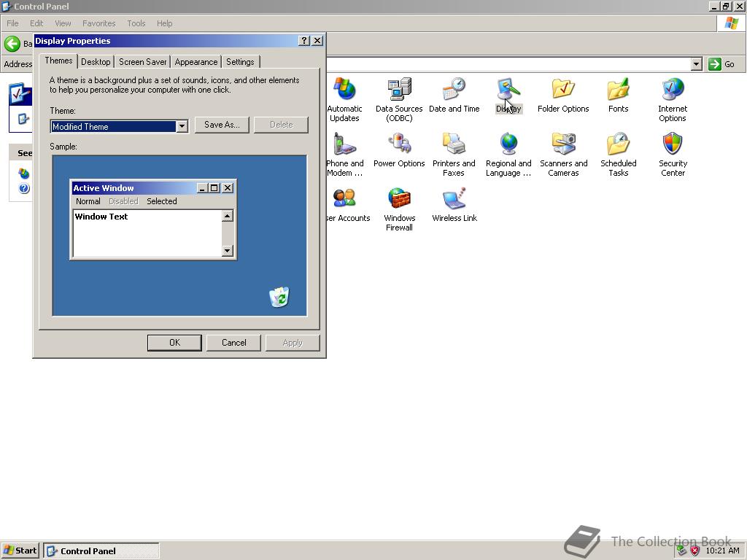
Task: Open the File menu in Control Panel
Action: click(12, 23)
